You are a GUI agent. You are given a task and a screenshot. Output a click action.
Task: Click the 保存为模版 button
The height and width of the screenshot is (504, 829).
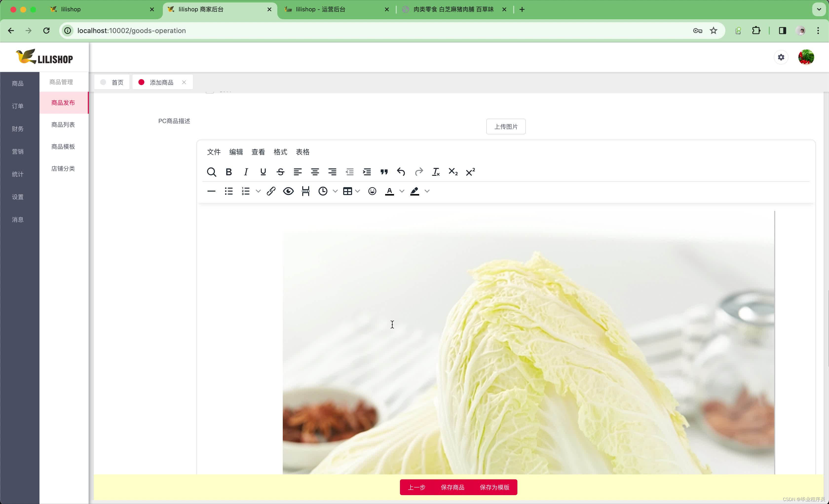click(495, 487)
